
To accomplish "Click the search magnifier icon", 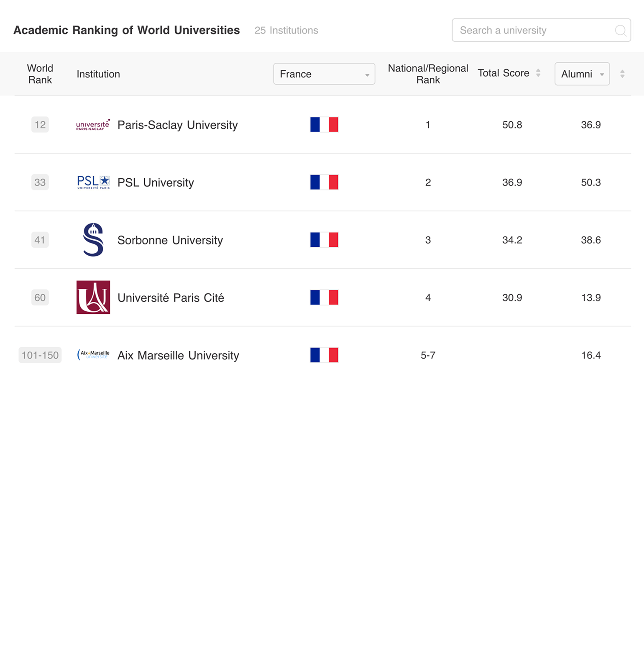I will pyautogui.click(x=621, y=31).
